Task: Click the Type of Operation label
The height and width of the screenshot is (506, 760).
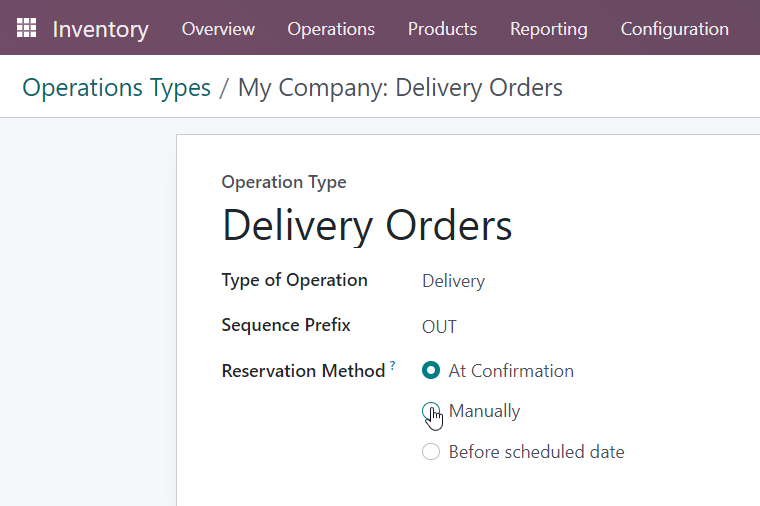Action: point(295,280)
